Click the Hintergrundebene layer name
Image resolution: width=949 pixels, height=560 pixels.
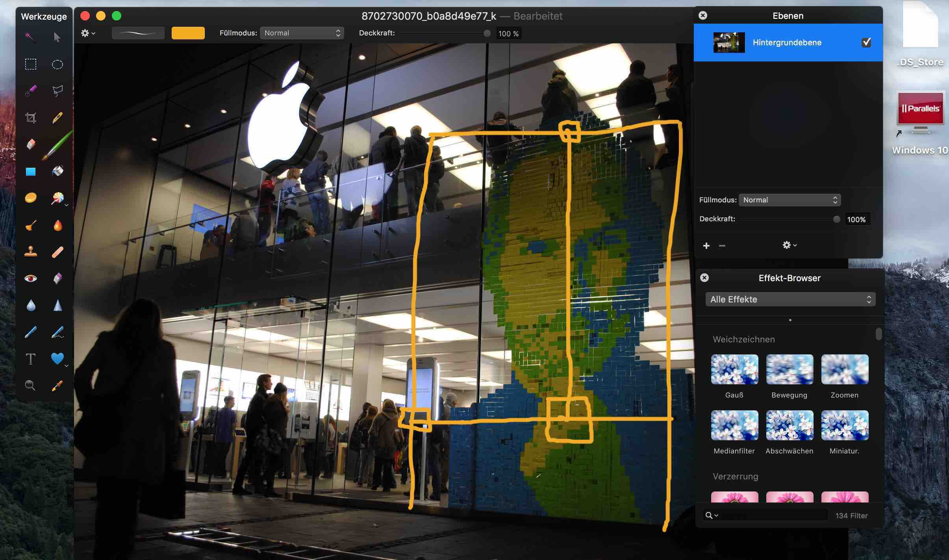[787, 43]
